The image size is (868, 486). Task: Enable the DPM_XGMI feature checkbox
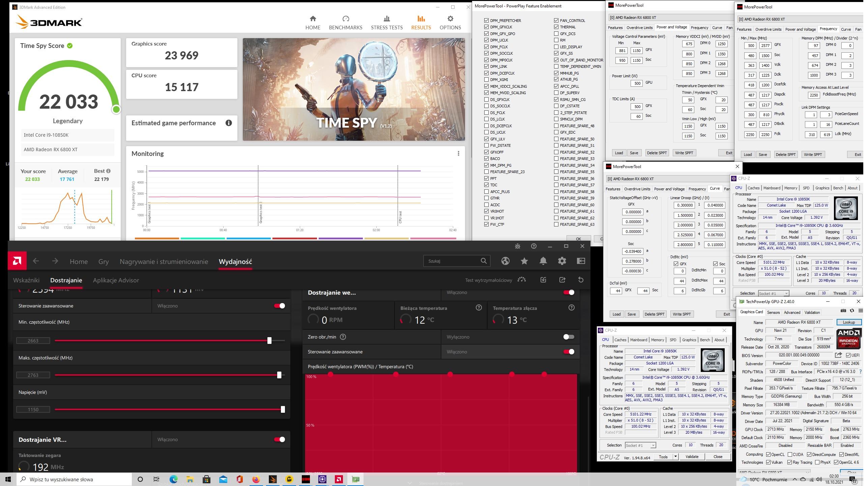pyautogui.click(x=486, y=80)
